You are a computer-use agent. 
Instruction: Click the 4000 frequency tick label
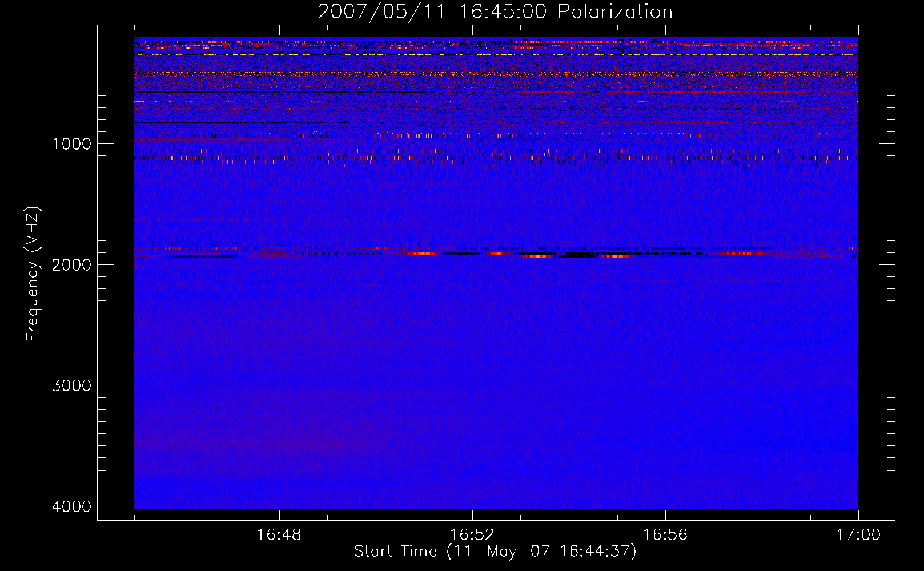[x=71, y=506]
